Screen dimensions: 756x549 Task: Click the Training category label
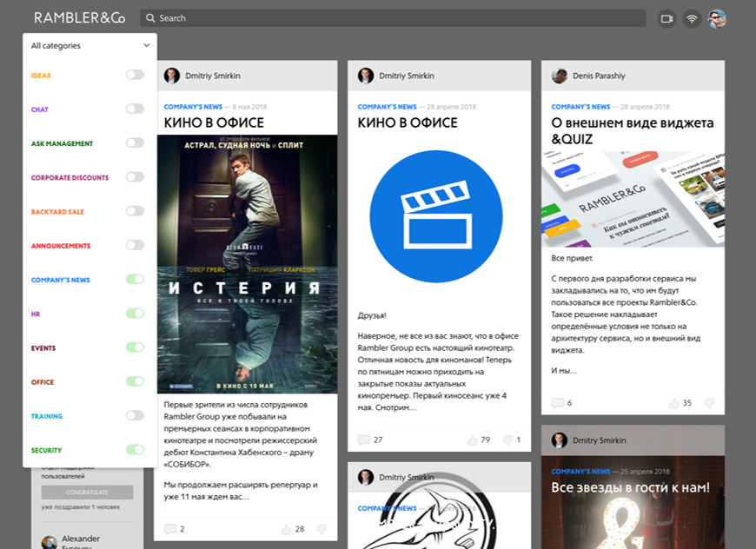coord(47,416)
